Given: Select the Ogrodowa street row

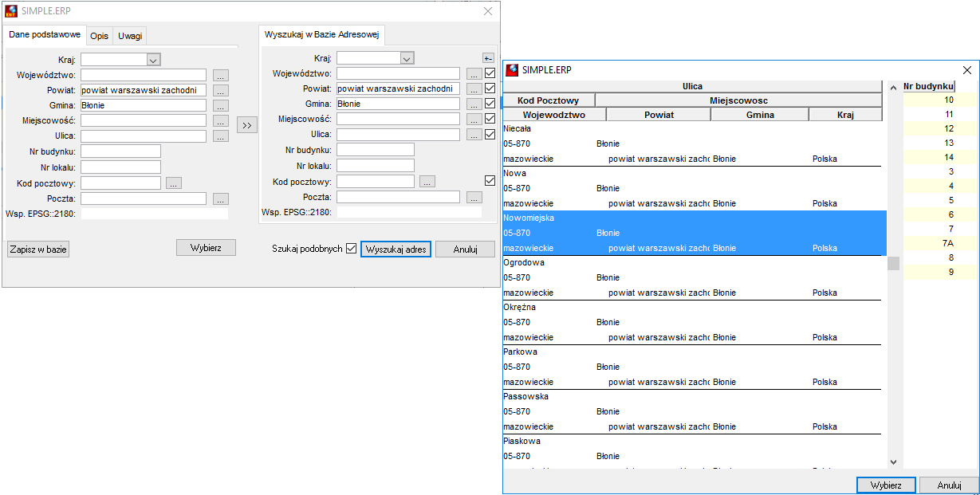Looking at the screenshot, I should pyautogui.click(x=692, y=277).
